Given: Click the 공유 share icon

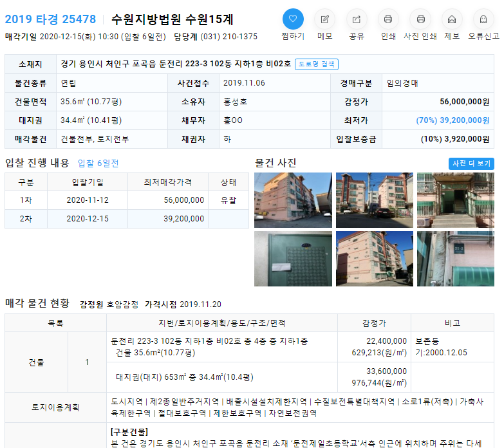Looking at the screenshot, I should click(x=357, y=19).
